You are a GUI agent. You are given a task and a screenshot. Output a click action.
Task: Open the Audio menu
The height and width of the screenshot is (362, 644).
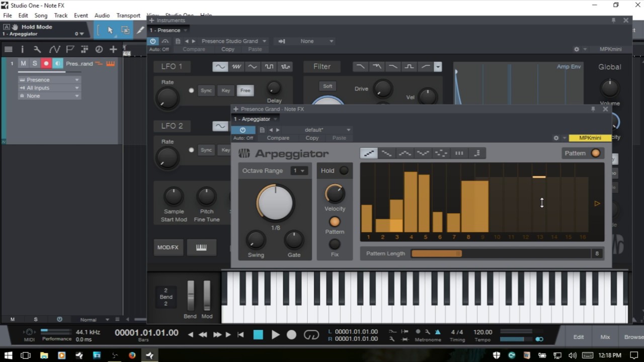click(x=102, y=16)
